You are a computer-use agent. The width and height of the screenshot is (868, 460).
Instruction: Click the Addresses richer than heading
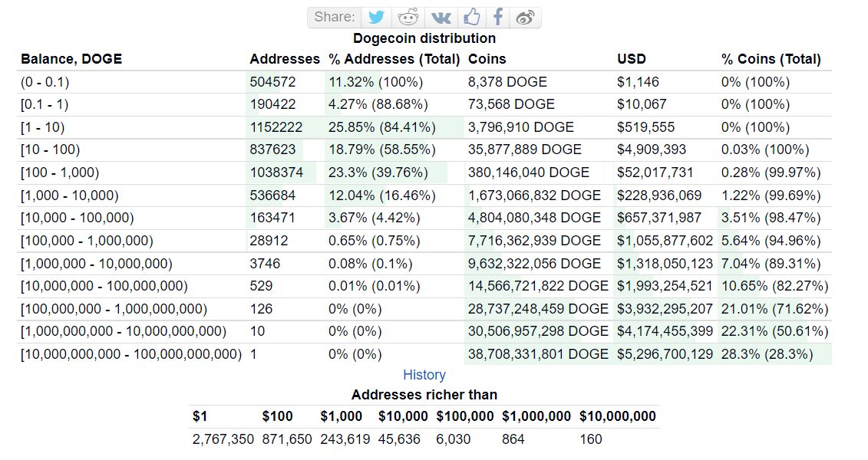pyautogui.click(x=424, y=394)
